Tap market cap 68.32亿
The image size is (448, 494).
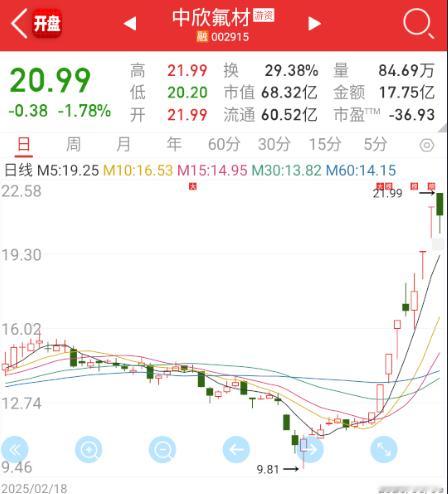[x=289, y=93]
